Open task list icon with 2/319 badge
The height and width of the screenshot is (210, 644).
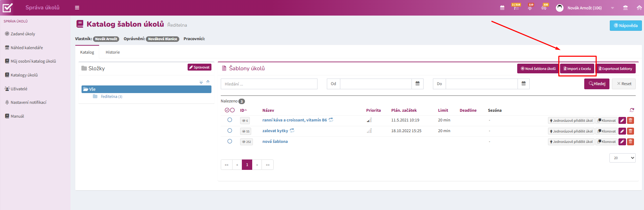click(x=516, y=7)
